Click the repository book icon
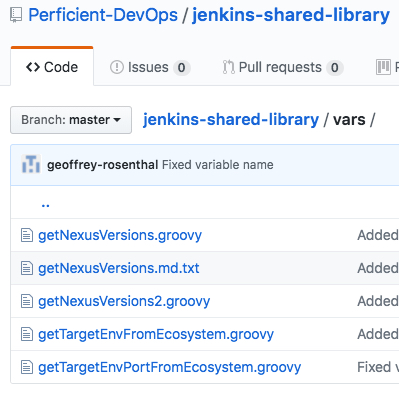 pos(16,15)
